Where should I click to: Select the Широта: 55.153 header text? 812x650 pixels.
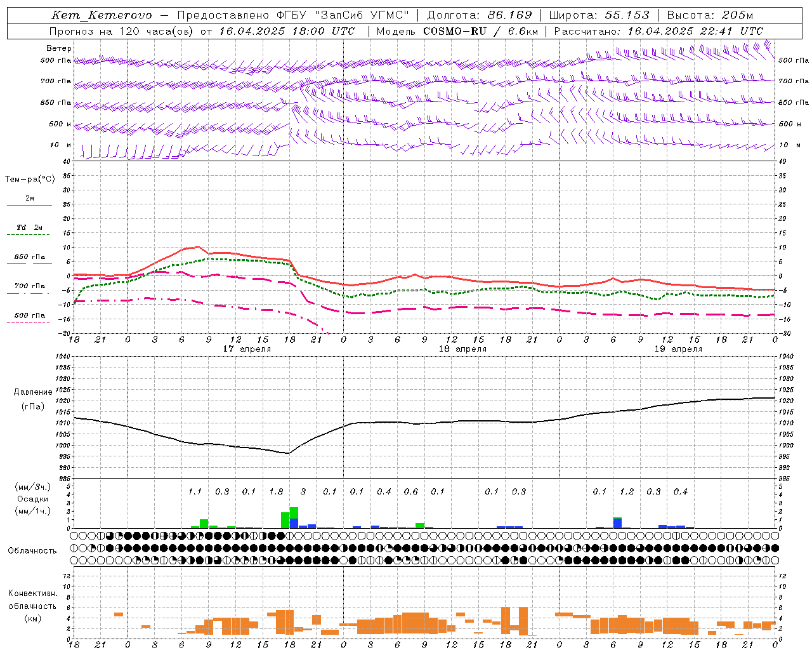click(x=599, y=15)
